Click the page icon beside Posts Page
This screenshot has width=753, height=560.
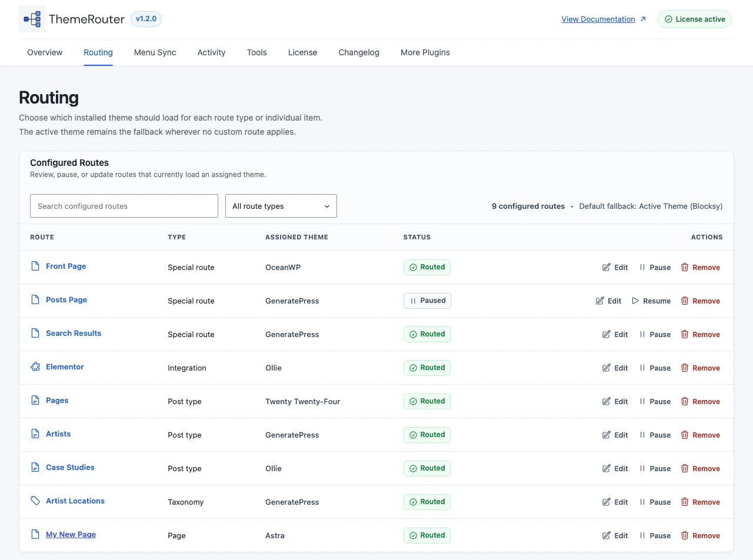(x=35, y=300)
